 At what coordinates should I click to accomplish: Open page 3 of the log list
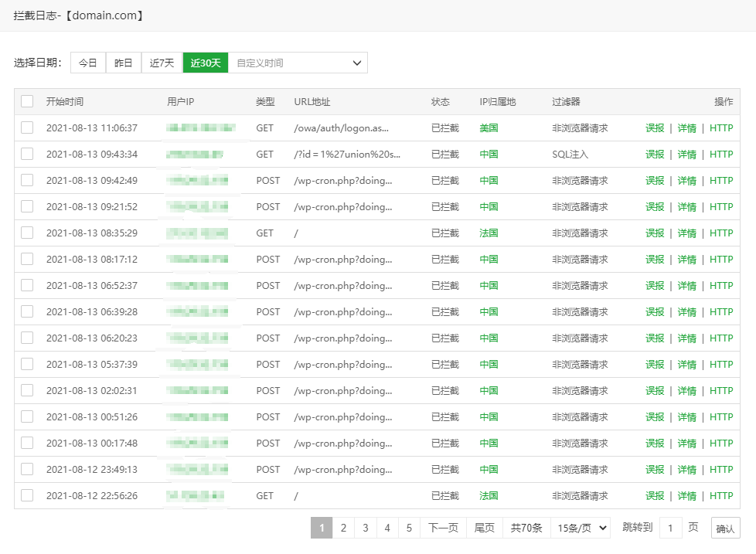(x=365, y=528)
